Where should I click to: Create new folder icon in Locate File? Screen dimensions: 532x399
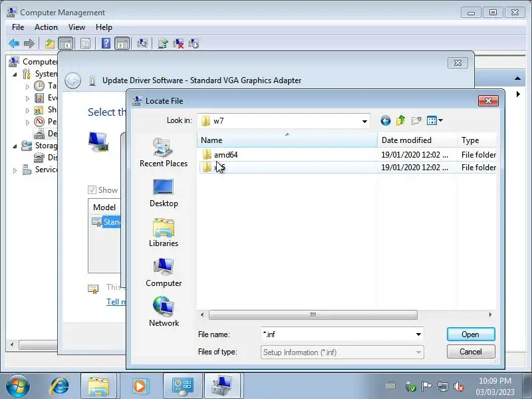click(416, 120)
